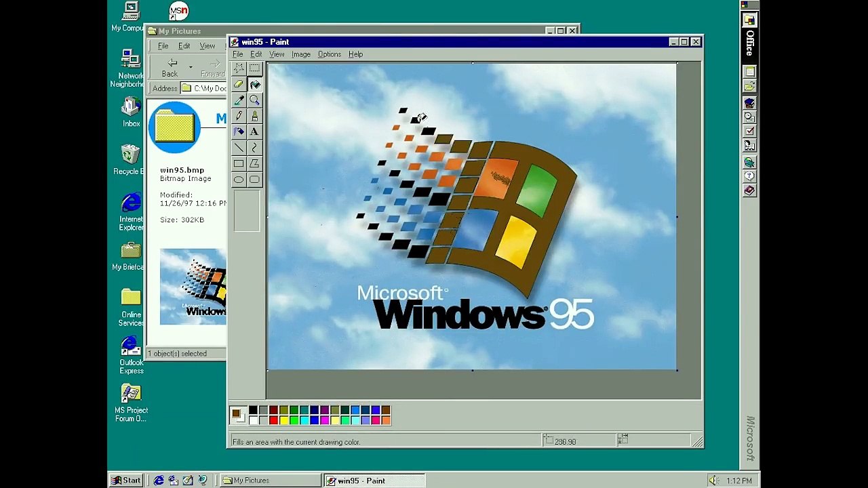Screen dimensions: 868x488
Task: Open the View menu in My Pictures window
Action: (x=208, y=46)
